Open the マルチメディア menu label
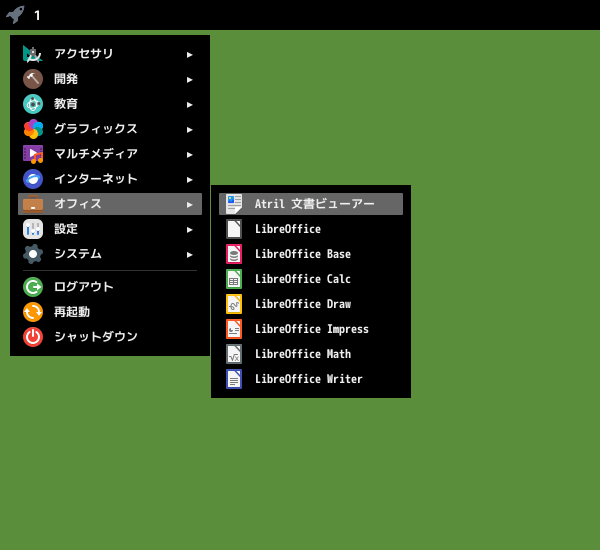 (96, 153)
